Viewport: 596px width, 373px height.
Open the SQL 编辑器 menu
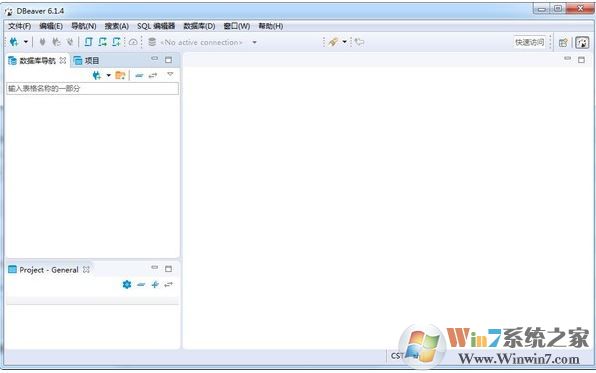coord(156,26)
